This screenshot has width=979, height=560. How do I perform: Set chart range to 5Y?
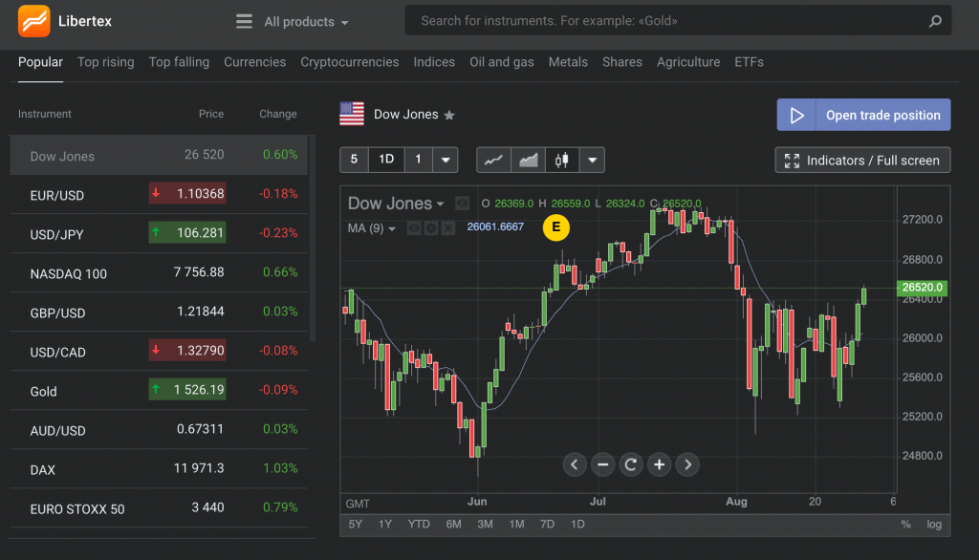356,525
